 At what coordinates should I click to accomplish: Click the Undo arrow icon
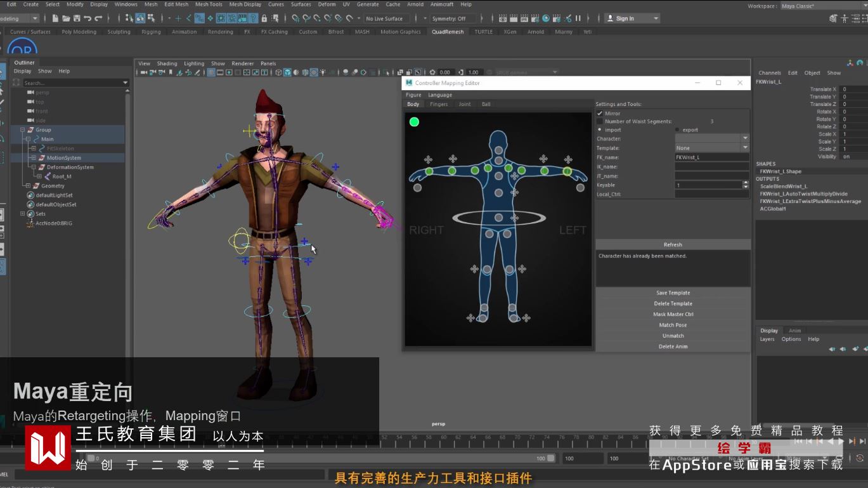[x=87, y=18]
